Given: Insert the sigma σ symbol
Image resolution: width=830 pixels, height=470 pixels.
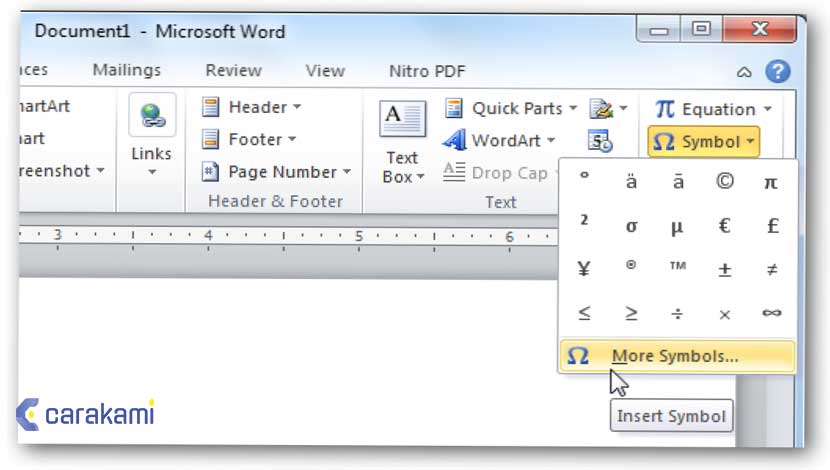Looking at the screenshot, I should coord(631,225).
